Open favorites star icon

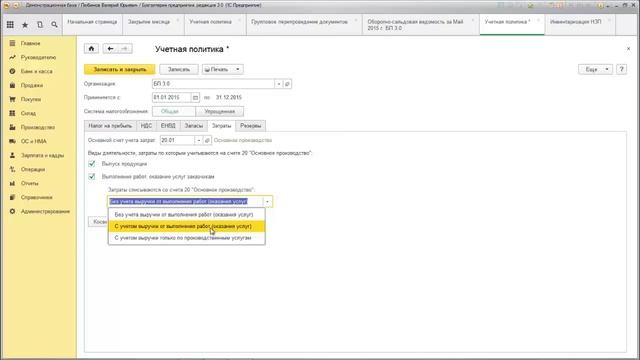click(25, 25)
